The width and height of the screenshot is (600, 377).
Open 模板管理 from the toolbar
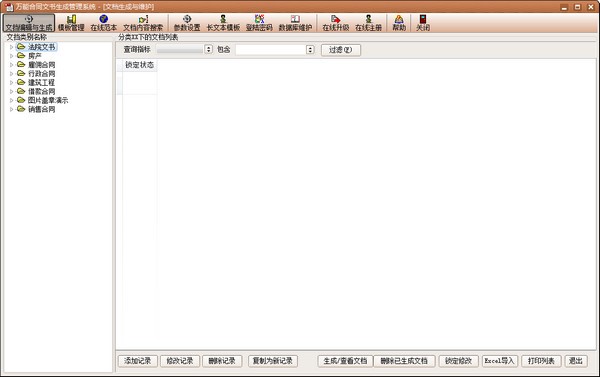coord(71,23)
